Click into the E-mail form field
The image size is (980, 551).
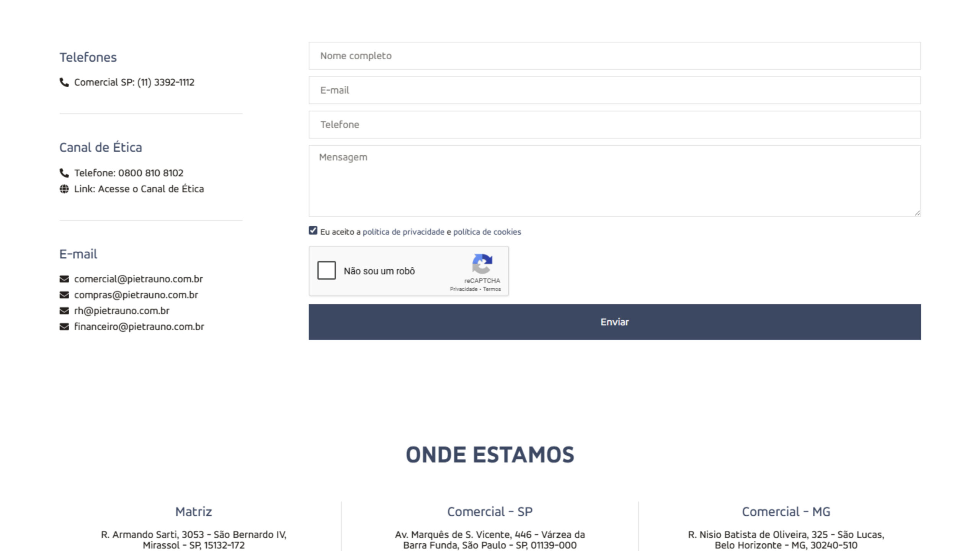(x=614, y=90)
